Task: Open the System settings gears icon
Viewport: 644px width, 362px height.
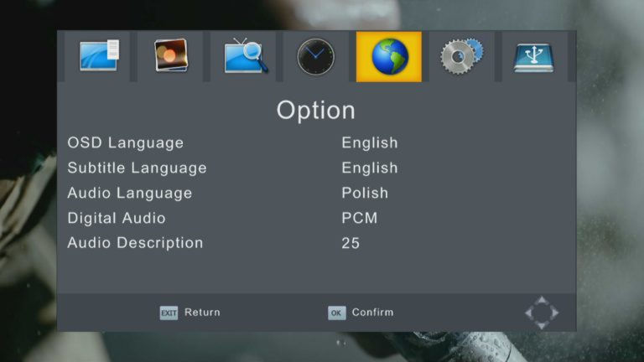Action: tap(462, 57)
